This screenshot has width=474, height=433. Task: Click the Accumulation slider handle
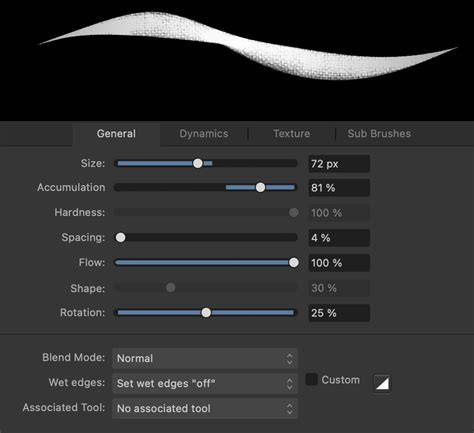[260, 187]
